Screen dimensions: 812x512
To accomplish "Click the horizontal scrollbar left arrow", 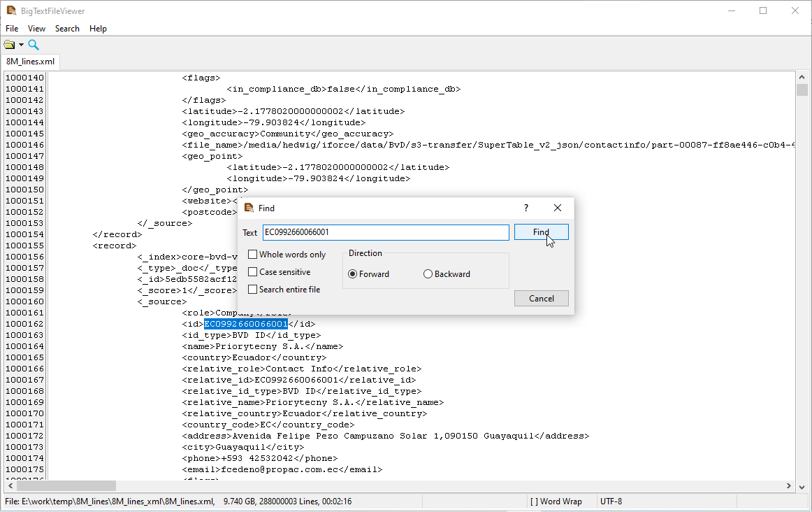I will [10, 485].
